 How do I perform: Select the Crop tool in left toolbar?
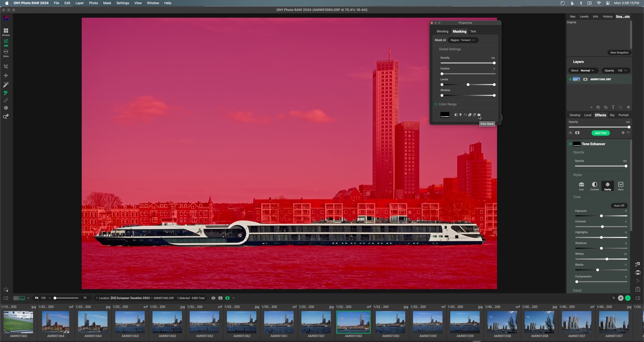[6, 66]
